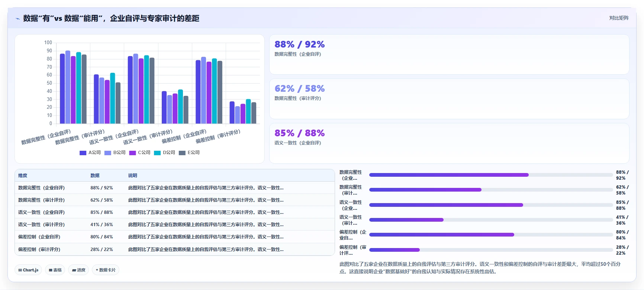The width and height of the screenshot is (644, 290).
Task: Click table value 28% / 22%
Action: point(102,250)
